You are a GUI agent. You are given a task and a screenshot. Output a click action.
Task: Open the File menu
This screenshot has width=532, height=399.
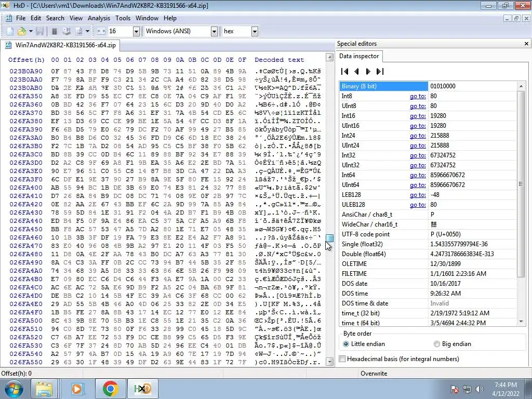[21, 18]
